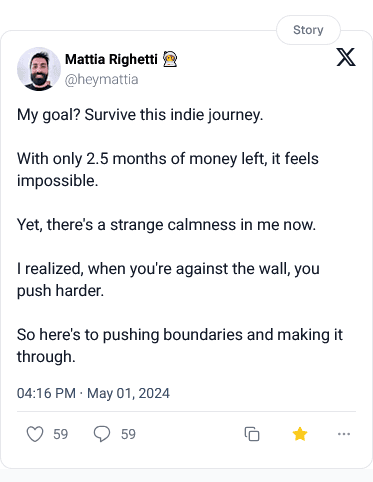Open replies via the speech bubble icon

click(x=102, y=434)
